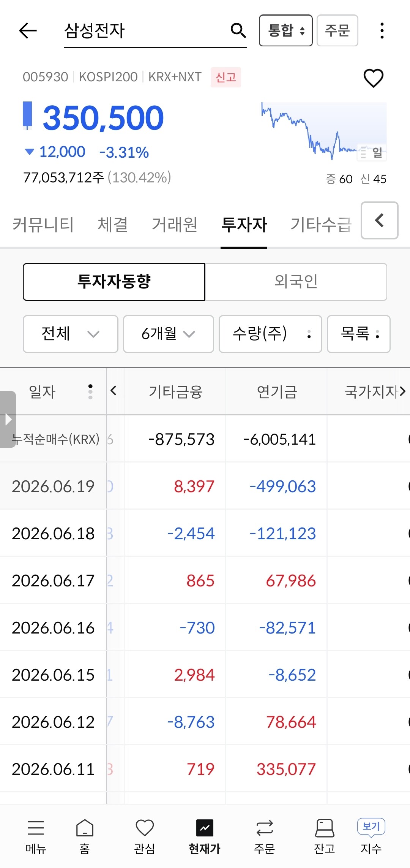This screenshot has height=868, width=410.
Task: Tap the back arrow icon
Action: click(x=28, y=30)
